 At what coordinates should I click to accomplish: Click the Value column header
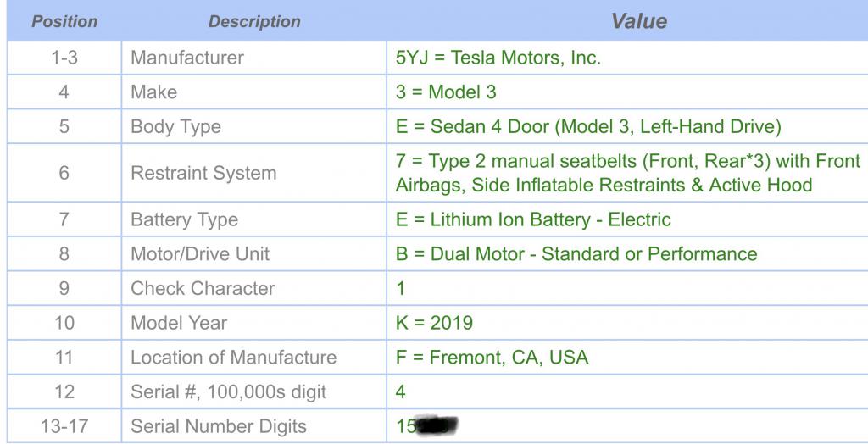tap(639, 21)
